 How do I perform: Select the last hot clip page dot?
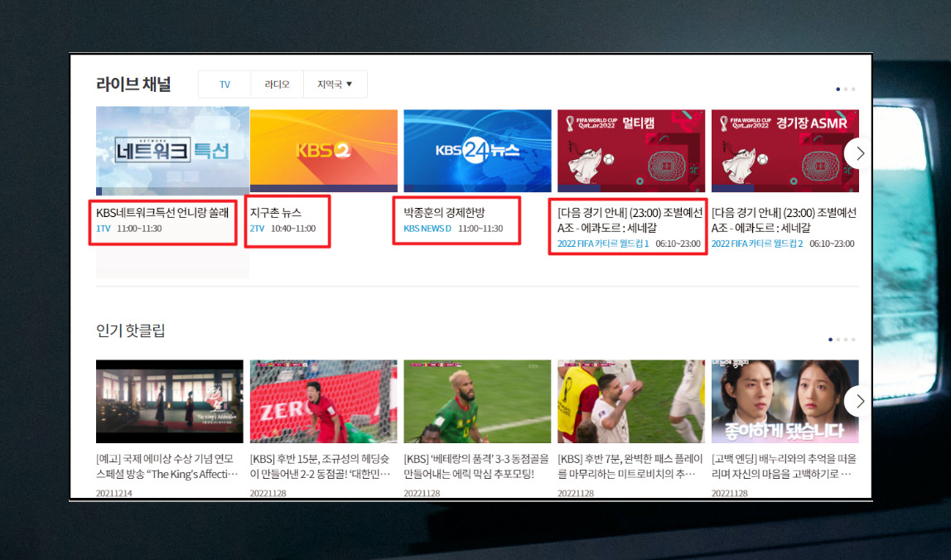tap(853, 340)
